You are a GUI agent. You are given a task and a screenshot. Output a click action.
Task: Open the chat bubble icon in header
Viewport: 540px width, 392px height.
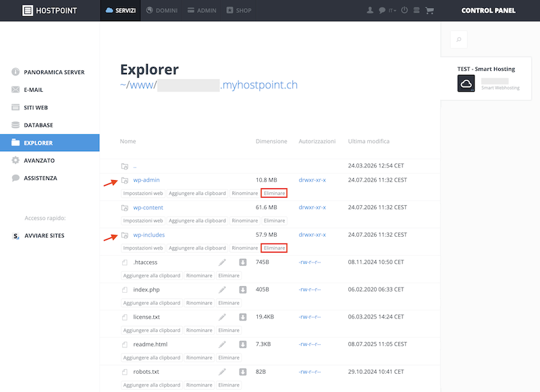pos(382,10)
